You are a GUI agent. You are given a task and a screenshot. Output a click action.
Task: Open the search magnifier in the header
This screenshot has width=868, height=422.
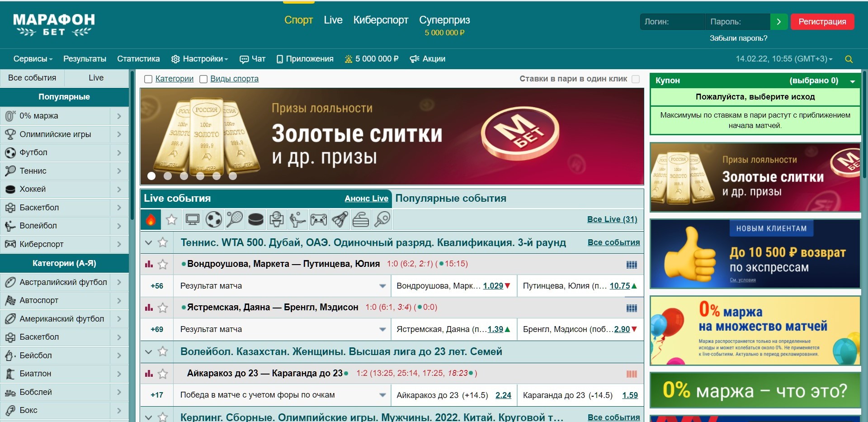[x=849, y=59]
